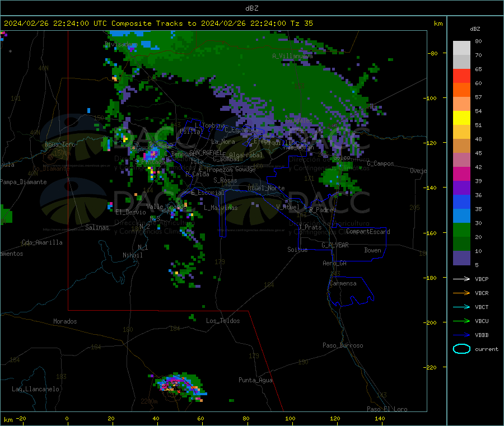The width and height of the screenshot is (504, 426).
Task: Click the green VBCU arrow in the legend
Action: [461, 321]
